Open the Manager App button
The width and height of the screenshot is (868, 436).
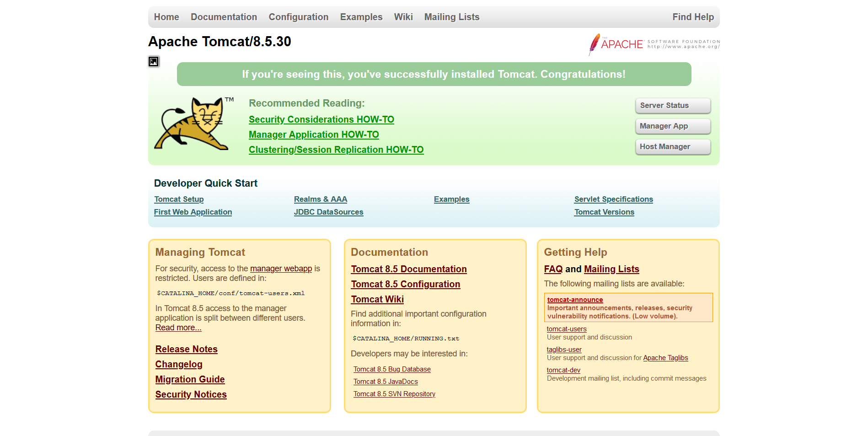[672, 126]
